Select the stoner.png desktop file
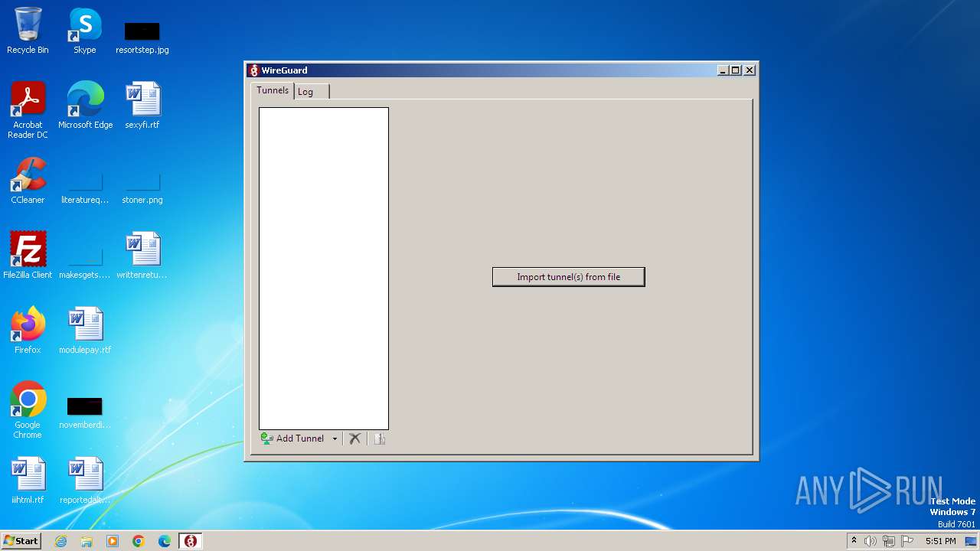Screen dimensions: 980x551 click(x=142, y=187)
